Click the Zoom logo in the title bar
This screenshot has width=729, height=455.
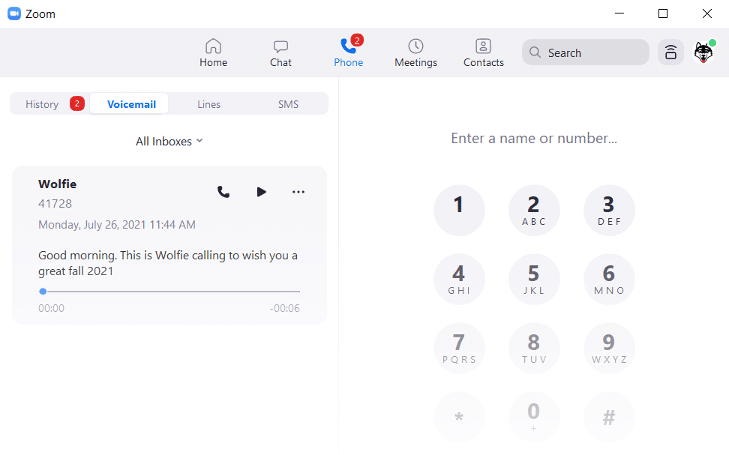14,13
